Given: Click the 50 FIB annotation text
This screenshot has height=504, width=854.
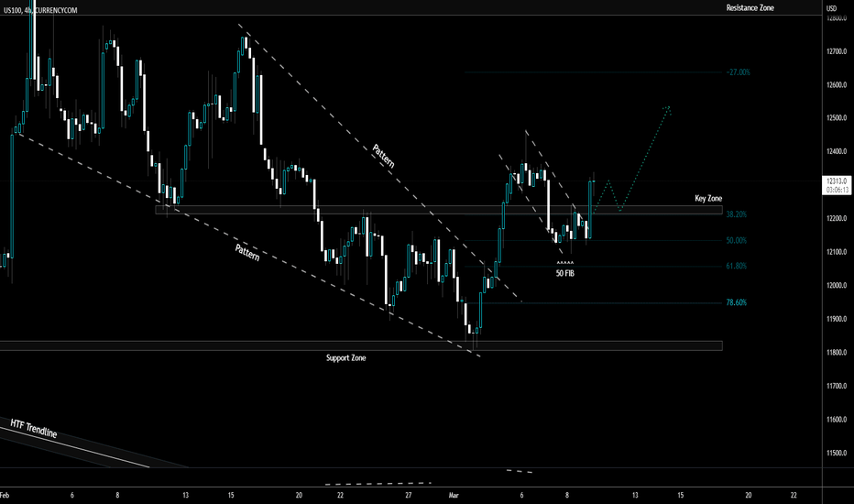Looking at the screenshot, I should [x=564, y=273].
